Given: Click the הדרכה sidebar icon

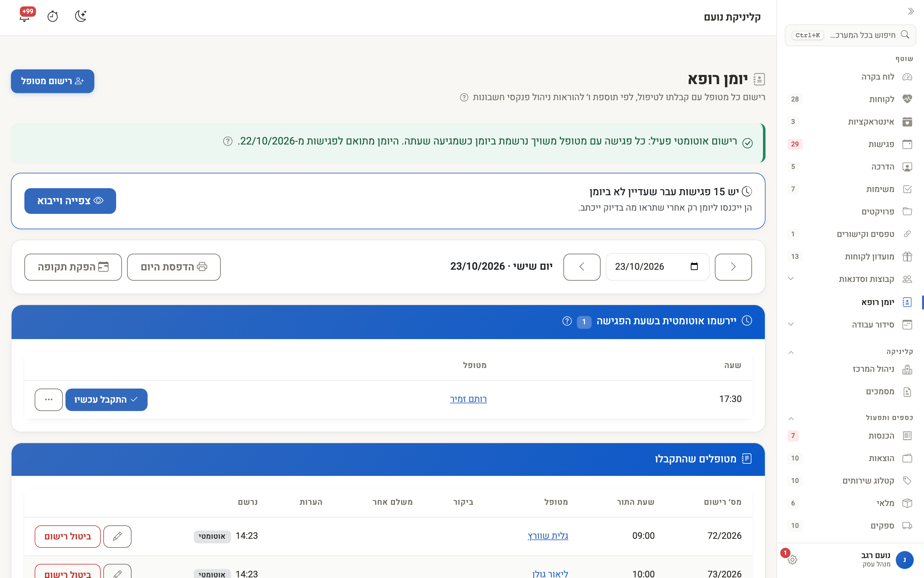Looking at the screenshot, I should coord(907,167).
